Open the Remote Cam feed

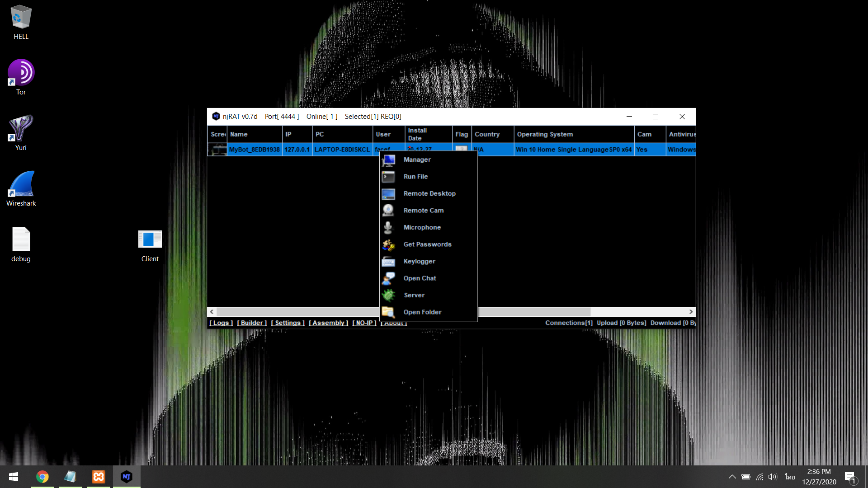pyautogui.click(x=423, y=210)
